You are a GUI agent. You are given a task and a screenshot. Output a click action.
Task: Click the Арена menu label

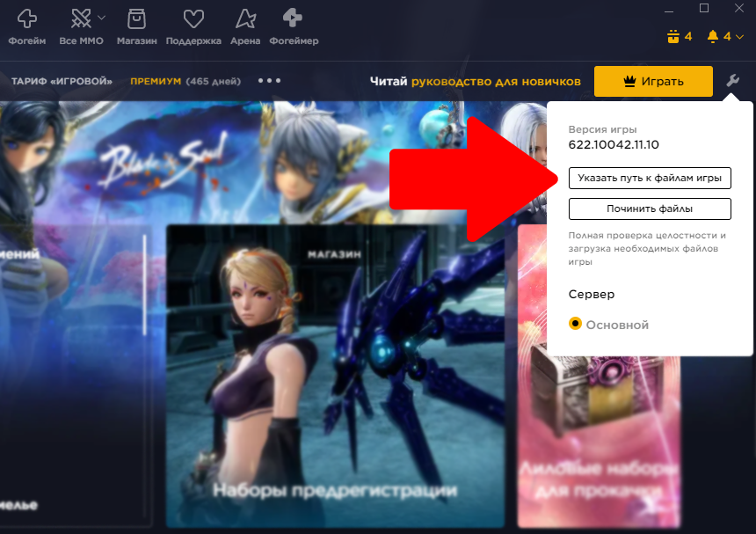click(x=245, y=41)
